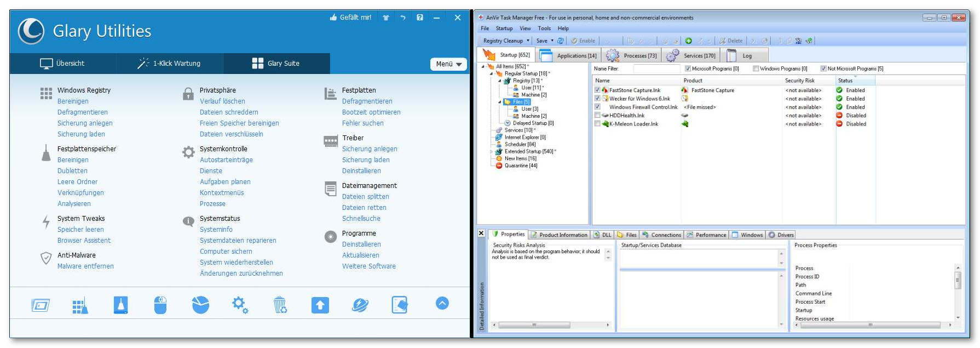Screen dimensions: 980x348
Task: Open the Log tab in AnVir
Action: 745,55
